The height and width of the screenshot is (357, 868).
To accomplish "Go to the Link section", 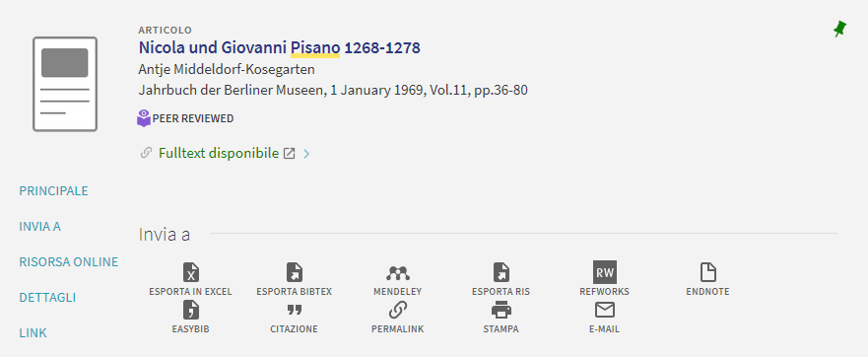I will (33, 332).
